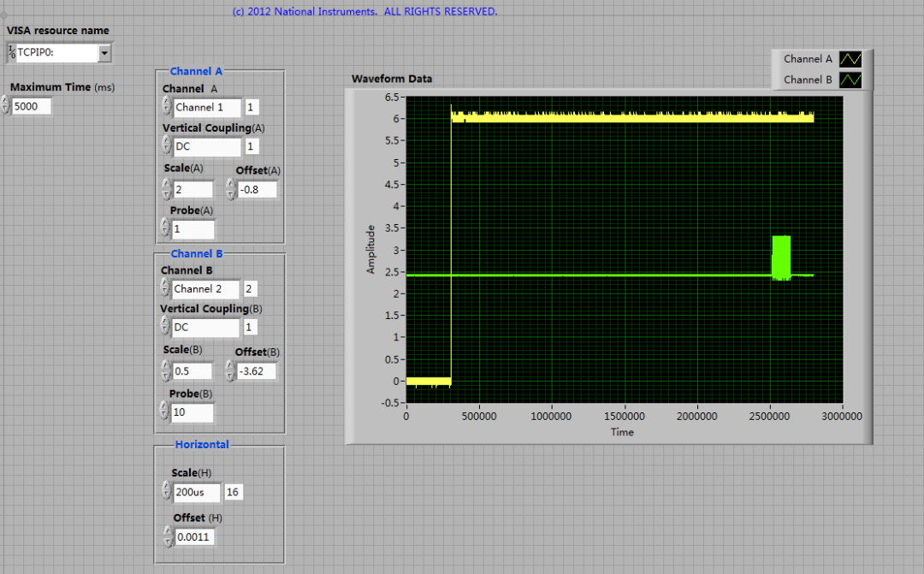Click the Channel B green plot legend icon
Image resolution: width=924 pixels, height=574 pixels.
(x=850, y=80)
